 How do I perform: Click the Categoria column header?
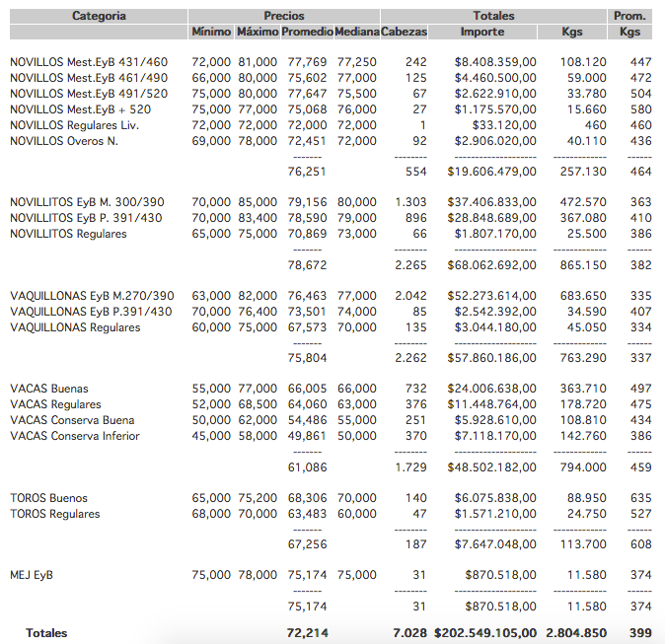pos(99,16)
